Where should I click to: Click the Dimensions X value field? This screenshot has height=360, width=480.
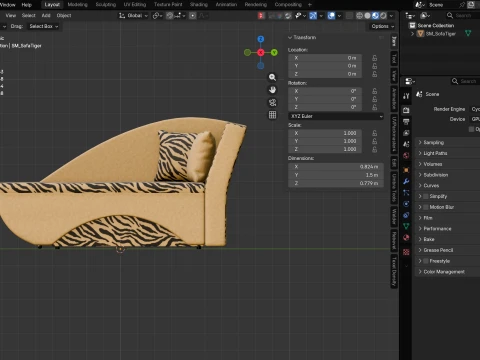tap(336, 167)
